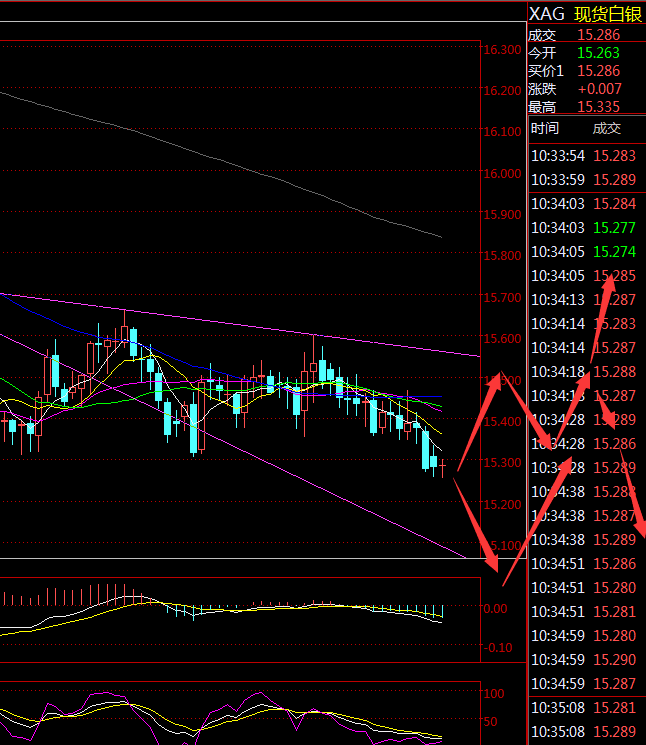The width and height of the screenshot is (646, 745).
Task: Click green price 15.274 at 10:34:05
Action: [x=615, y=252]
